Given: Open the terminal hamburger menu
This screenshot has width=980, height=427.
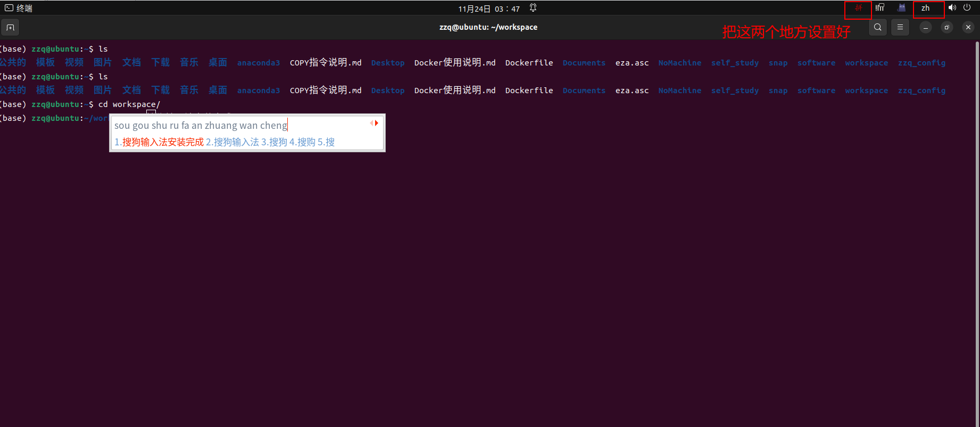Looking at the screenshot, I should pyautogui.click(x=900, y=27).
